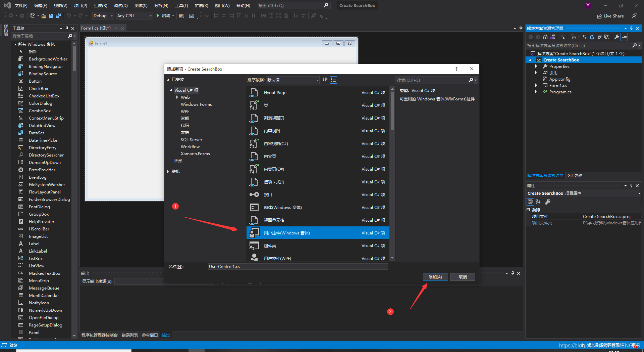
Task: Open properties wrench icon in Solution Explorer toolbar
Action: click(616, 37)
